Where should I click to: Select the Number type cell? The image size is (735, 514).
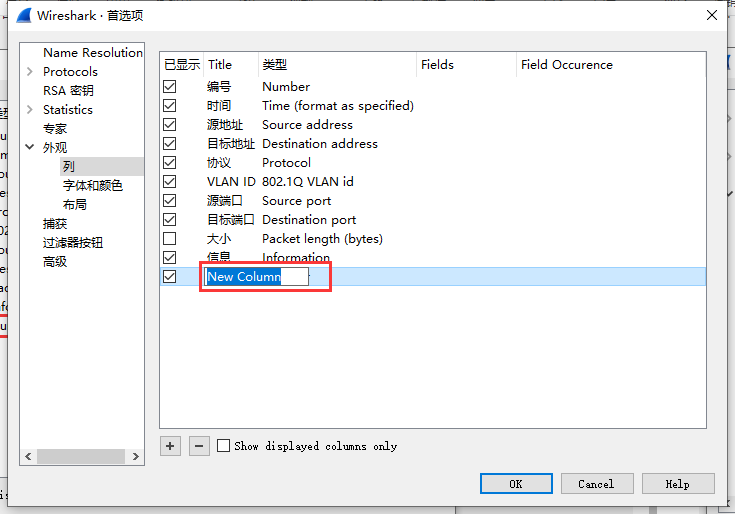(286, 87)
